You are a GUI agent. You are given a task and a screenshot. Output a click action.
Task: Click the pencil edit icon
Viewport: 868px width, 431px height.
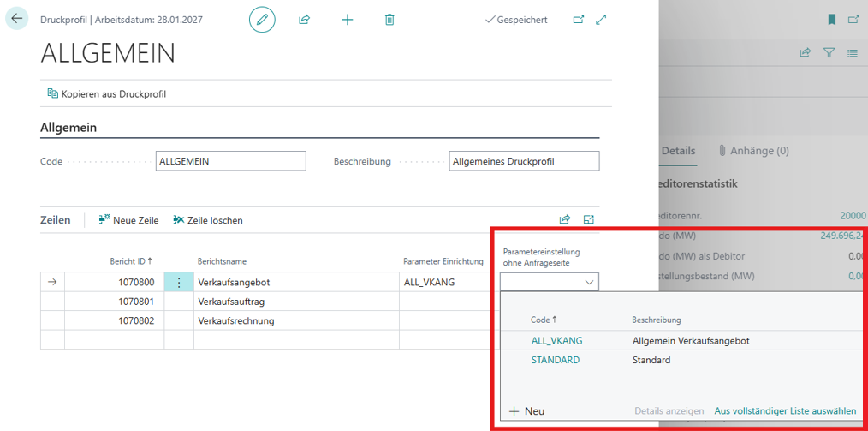(x=262, y=19)
